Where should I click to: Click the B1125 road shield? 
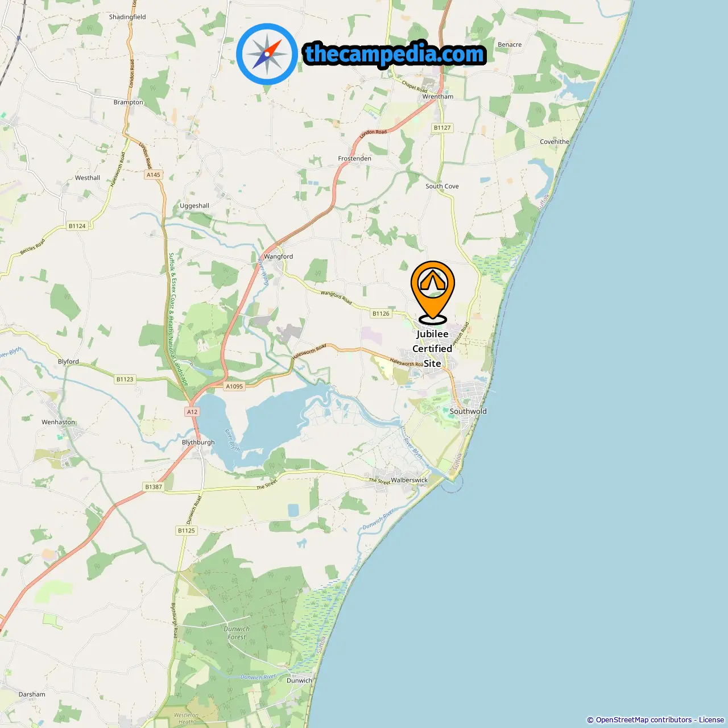(187, 531)
